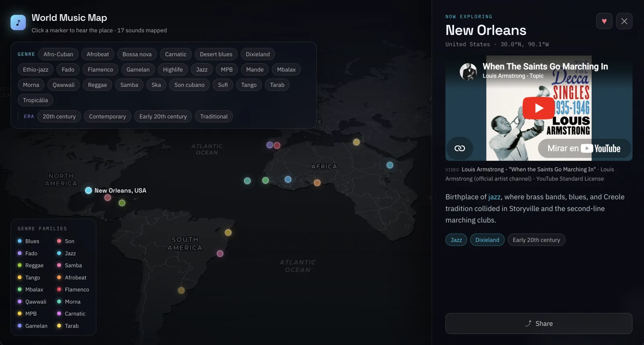Select the Dixieland tag in detail panel
Viewport: 644px width, 345px height.
click(487, 240)
